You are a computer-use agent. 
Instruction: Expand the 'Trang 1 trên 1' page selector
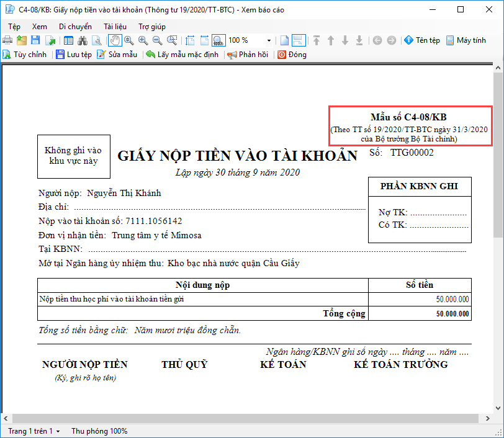click(x=34, y=431)
